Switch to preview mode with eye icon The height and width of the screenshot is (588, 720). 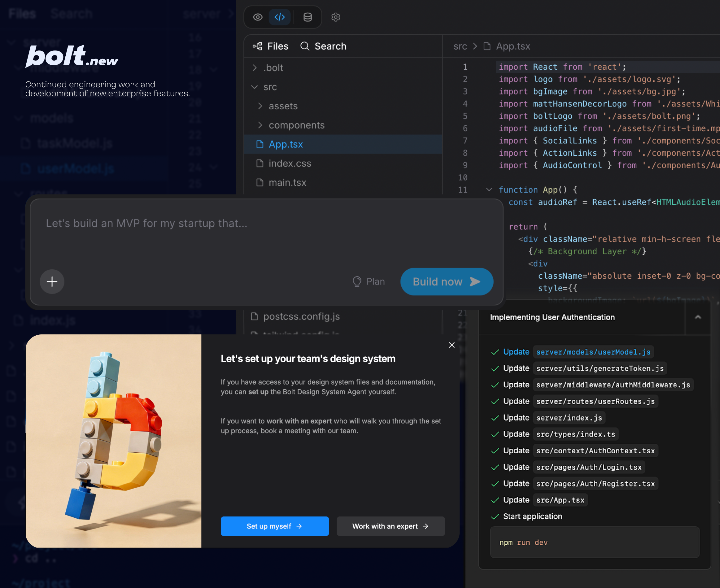click(x=258, y=17)
